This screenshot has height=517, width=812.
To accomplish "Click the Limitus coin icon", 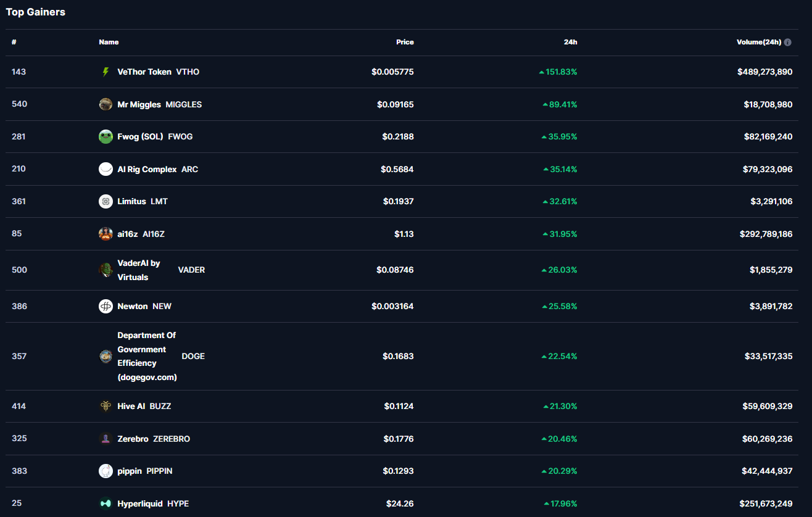I will click(x=106, y=201).
